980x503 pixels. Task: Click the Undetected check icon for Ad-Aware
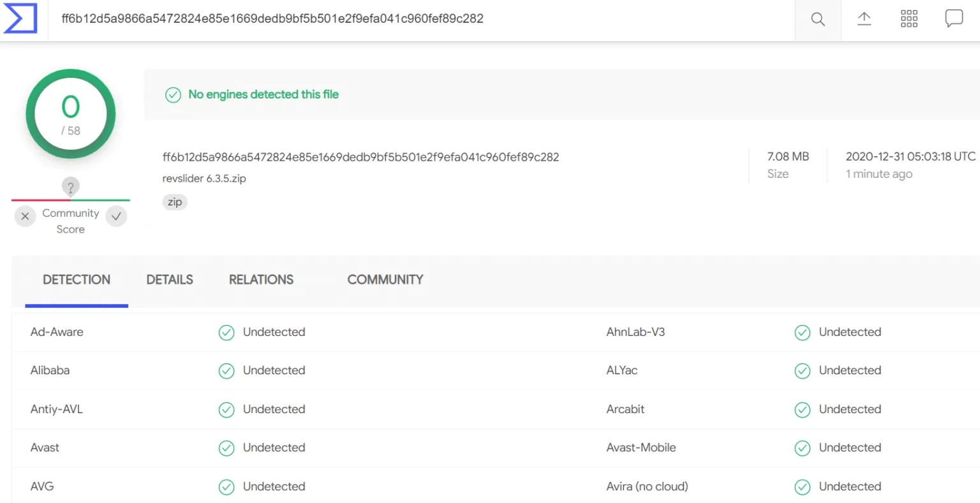coord(226,333)
